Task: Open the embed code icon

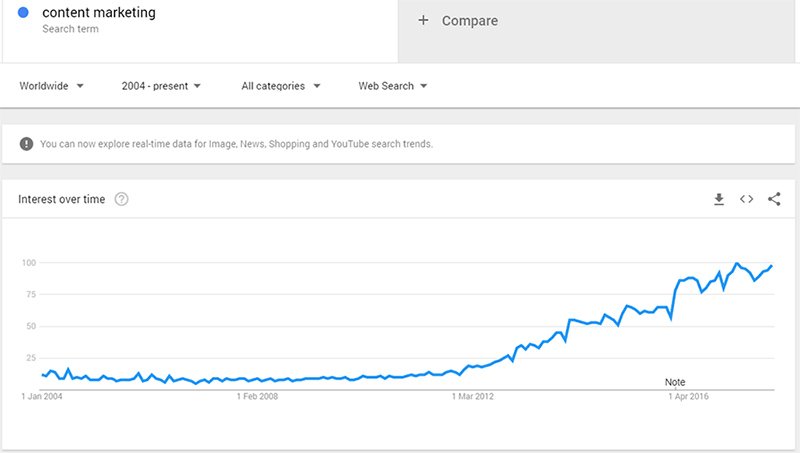Action: [746, 199]
